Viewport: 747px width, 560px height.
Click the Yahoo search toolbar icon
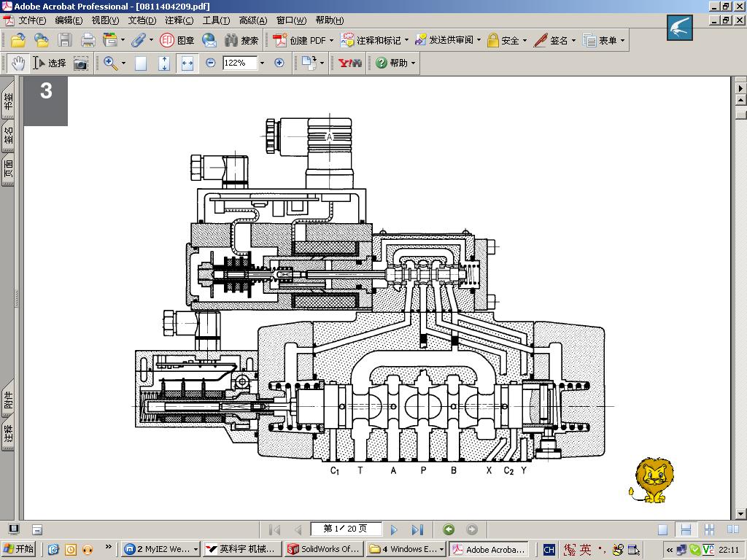(x=350, y=63)
